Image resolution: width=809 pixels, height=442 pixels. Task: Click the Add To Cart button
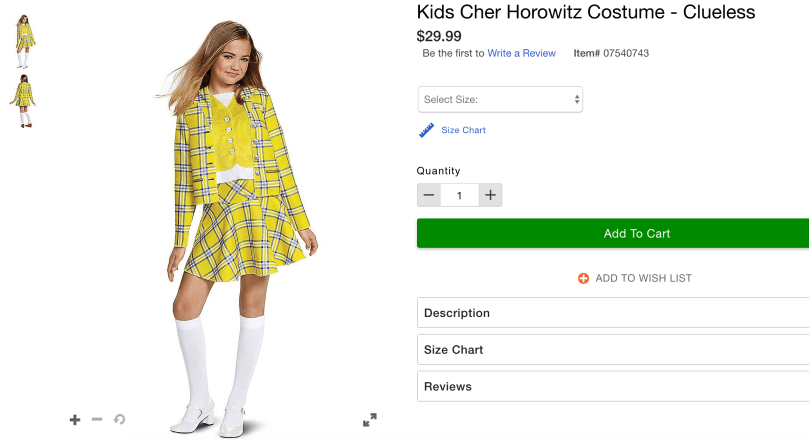pos(612,233)
